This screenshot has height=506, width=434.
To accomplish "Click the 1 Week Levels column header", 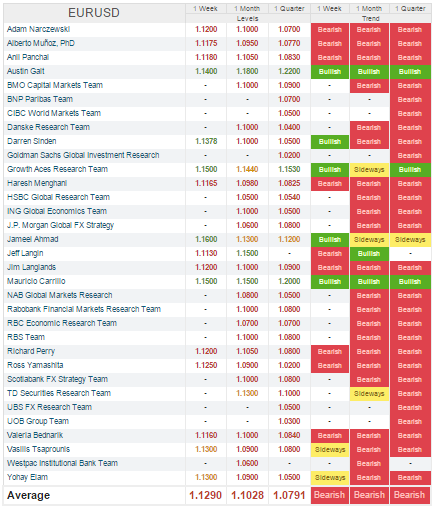I will coord(206,9).
